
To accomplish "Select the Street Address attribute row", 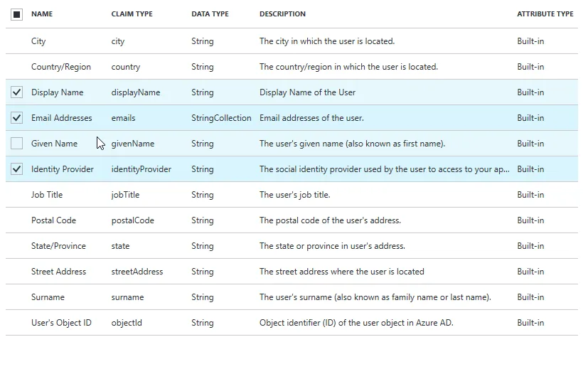I will coord(58,272).
